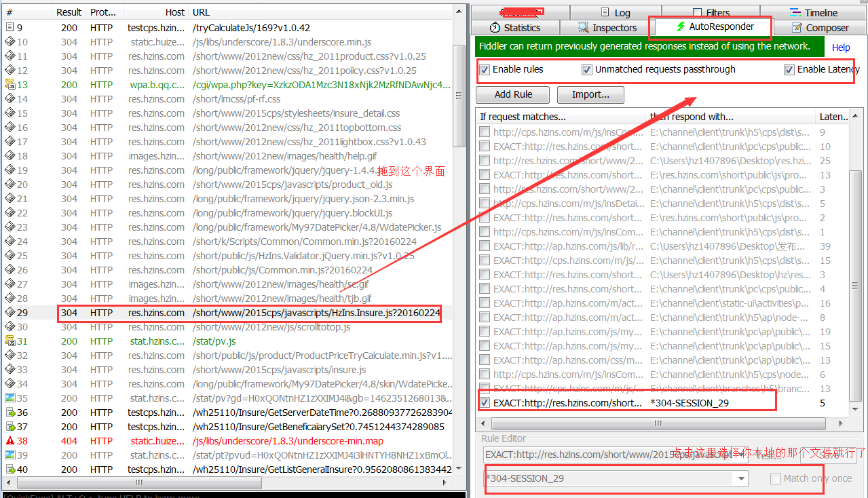Click the stopwatch icon on Statistics tab

pyautogui.click(x=495, y=28)
